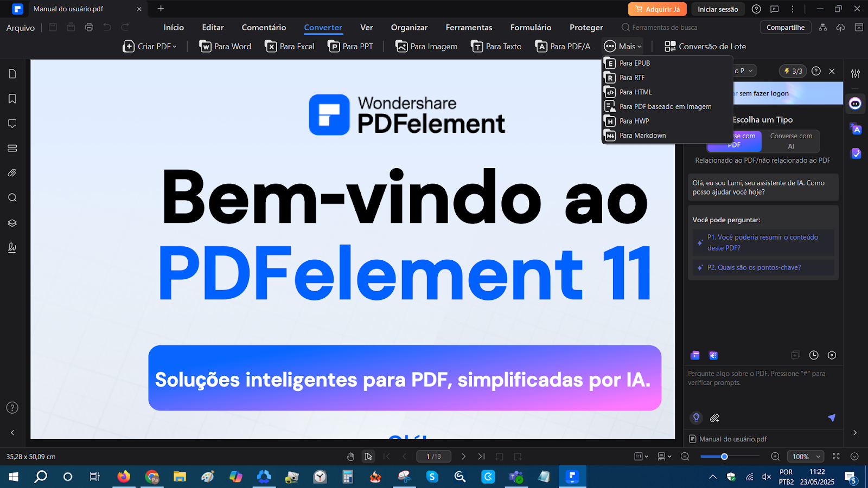Image resolution: width=868 pixels, height=488 pixels.
Task: Select the hand pan tool
Action: (350, 457)
